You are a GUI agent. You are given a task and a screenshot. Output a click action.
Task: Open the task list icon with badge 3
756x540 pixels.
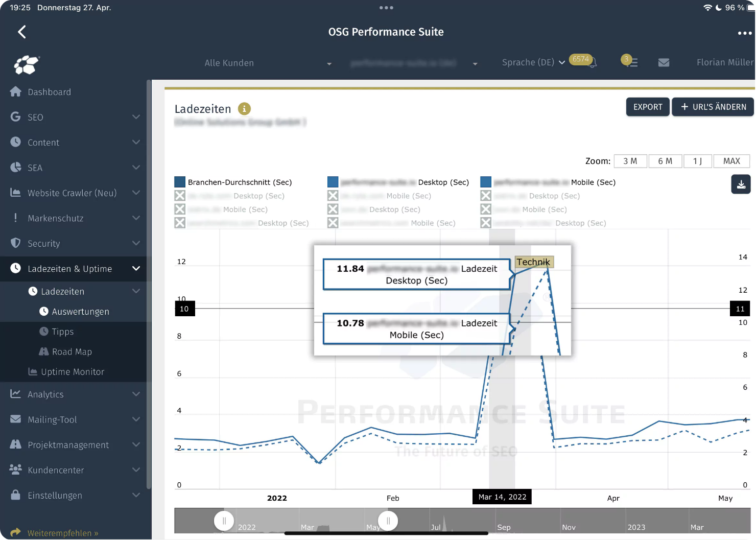[631, 62]
